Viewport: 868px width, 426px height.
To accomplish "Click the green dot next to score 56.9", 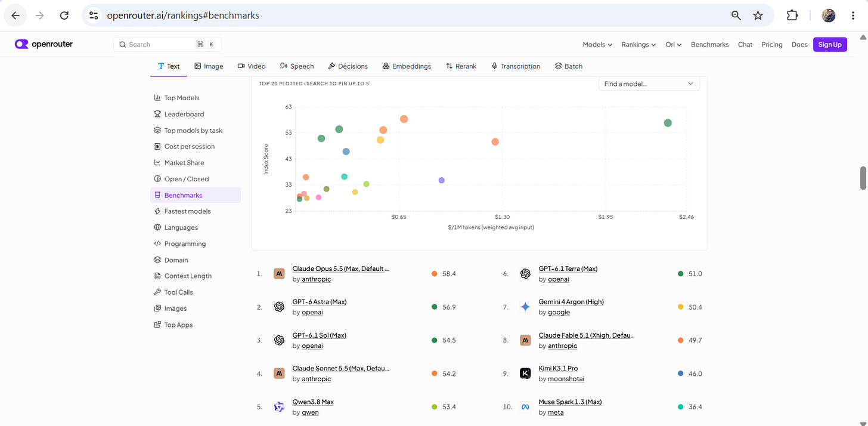I will pyautogui.click(x=435, y=307).
